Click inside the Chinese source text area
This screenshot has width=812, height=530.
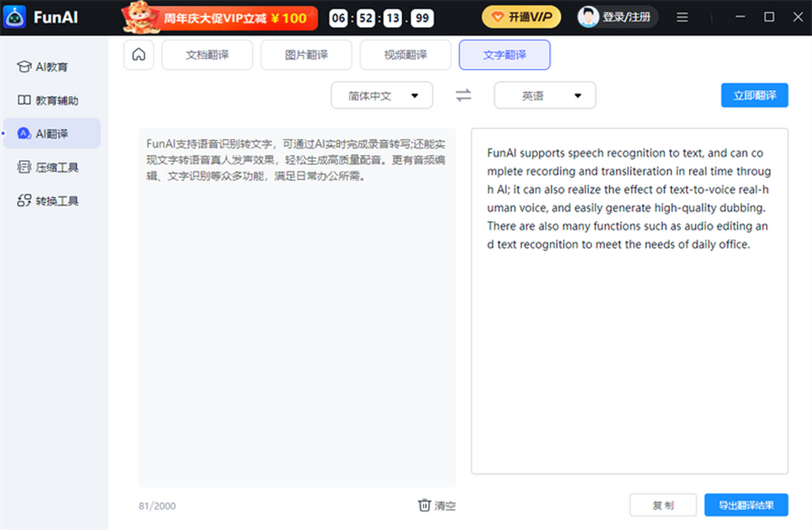[297, 307]
